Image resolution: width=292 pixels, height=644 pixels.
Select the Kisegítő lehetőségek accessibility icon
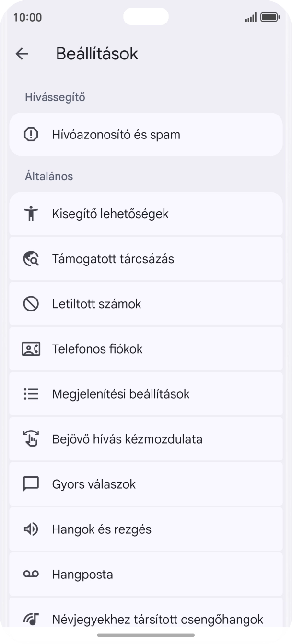pyautogui.click(x=31, y=213)
